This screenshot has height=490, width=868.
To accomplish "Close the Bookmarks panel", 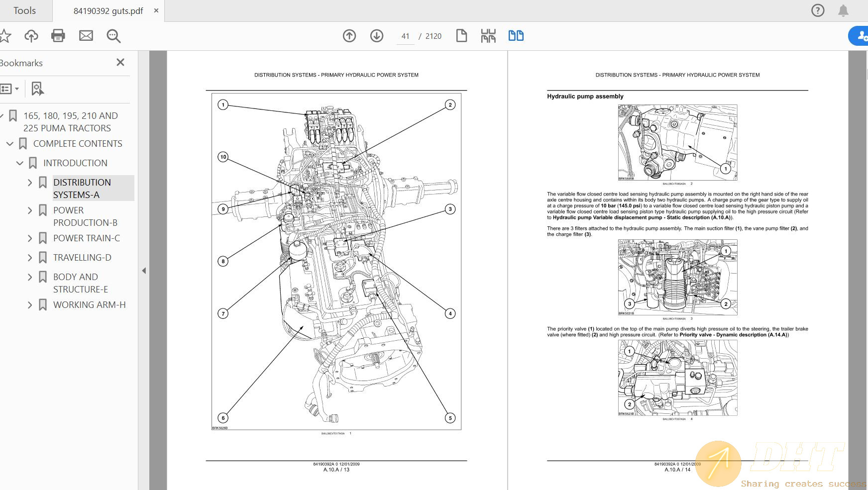I will pos(120,63).
